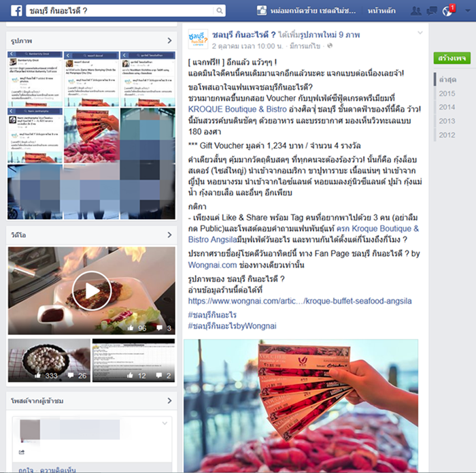The width and height of the screenshot is (476, 473).
Task: Open post options chevron at post top
Action: (x=420, y=33)
